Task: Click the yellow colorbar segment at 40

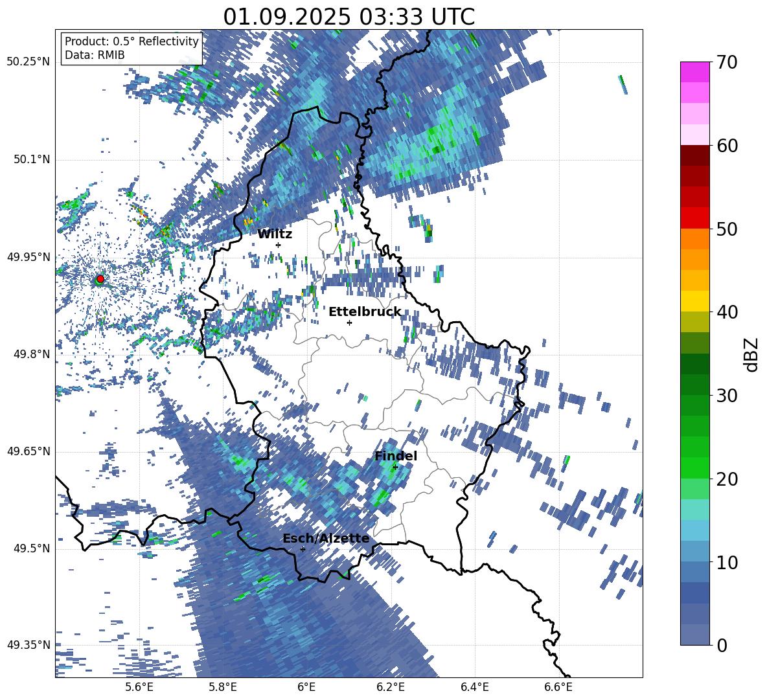Action: [x=694, y=300]
